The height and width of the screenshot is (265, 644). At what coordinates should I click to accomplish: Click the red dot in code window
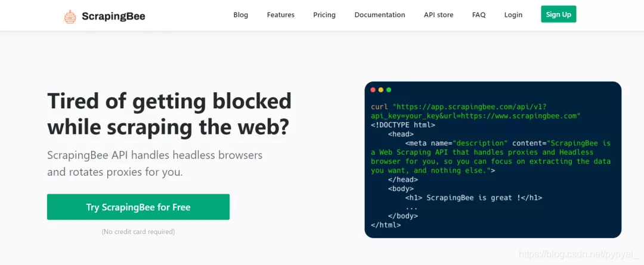click(373, 90)
